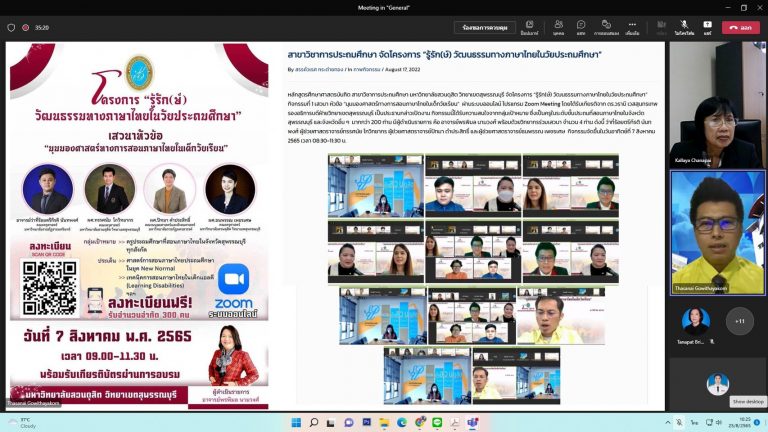
Task: Open LINE app in the taskbar
Action: tap(436, 422)
